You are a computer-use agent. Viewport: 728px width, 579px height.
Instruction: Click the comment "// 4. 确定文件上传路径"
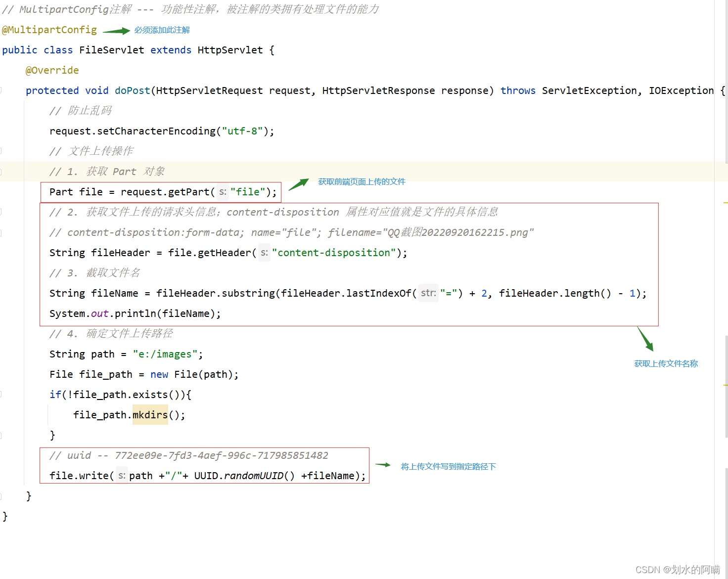[x=111, y=334]
